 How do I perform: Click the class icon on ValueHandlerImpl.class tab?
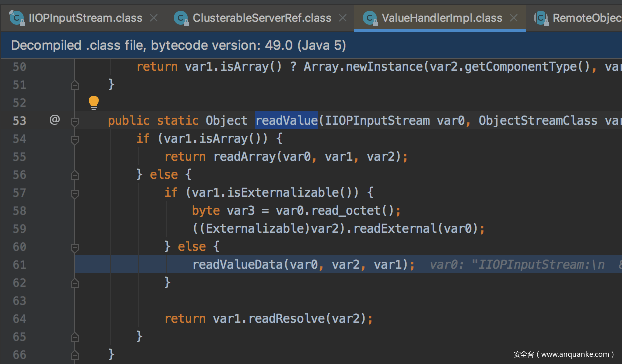(x=370, y=18)
